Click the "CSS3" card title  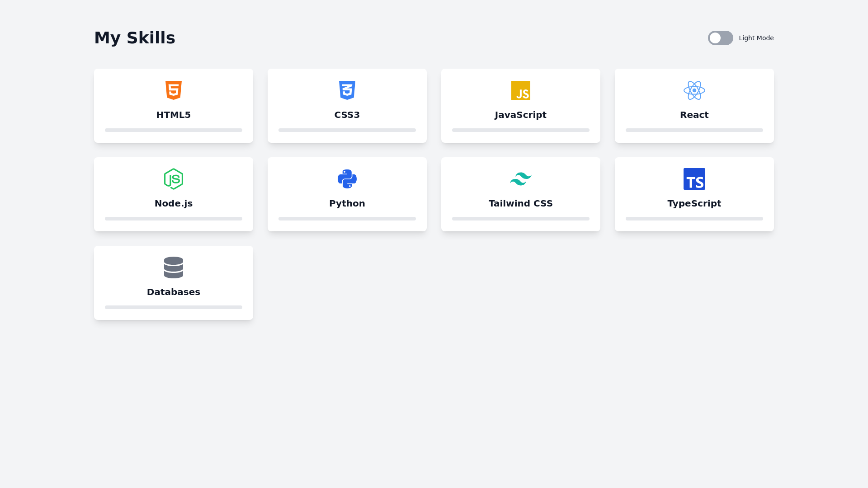point(347,115)
